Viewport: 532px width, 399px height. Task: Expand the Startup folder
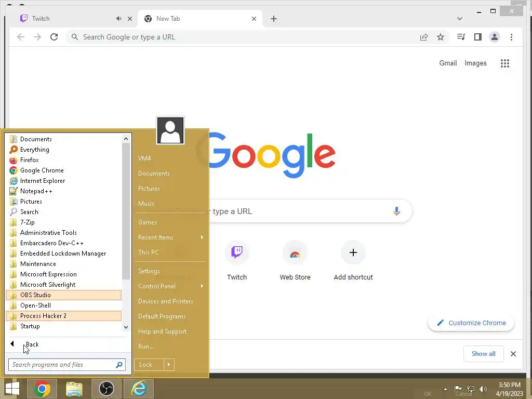64,326
